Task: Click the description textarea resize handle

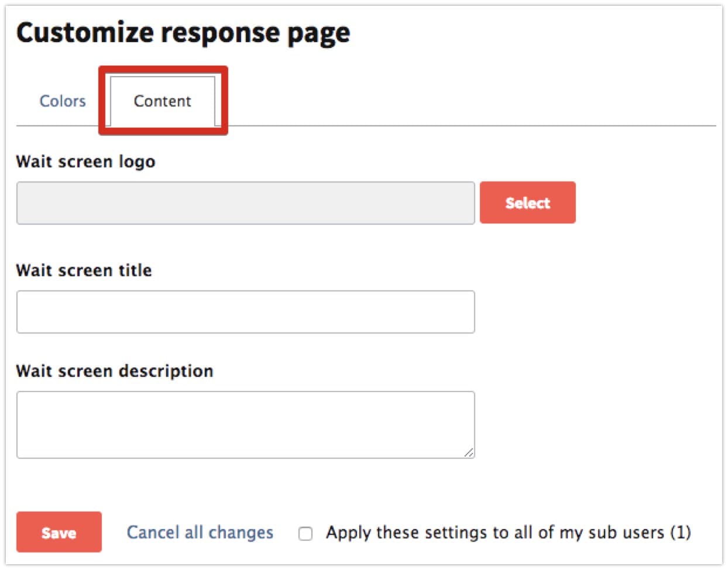Action: [x=469, y=452]
